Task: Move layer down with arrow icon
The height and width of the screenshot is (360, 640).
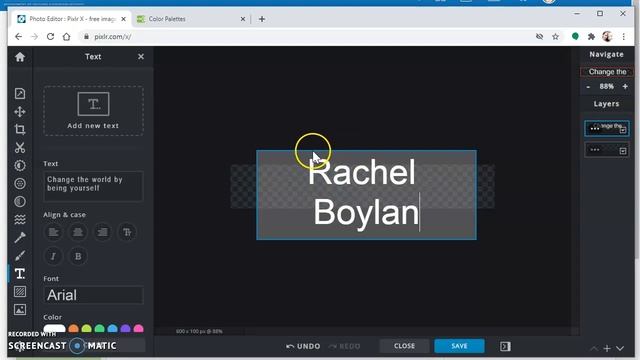Action: point(620,348)
